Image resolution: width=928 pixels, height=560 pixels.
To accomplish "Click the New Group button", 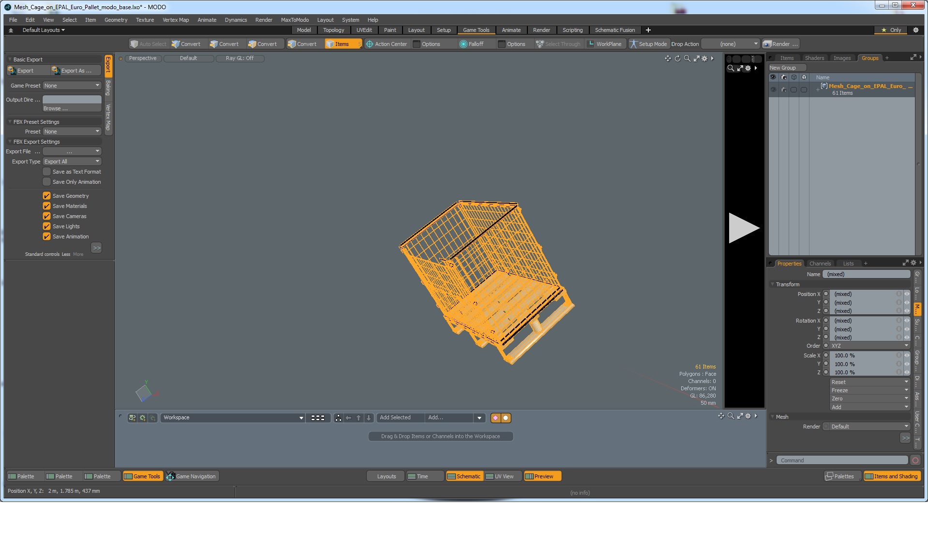I will pos(787,68).
